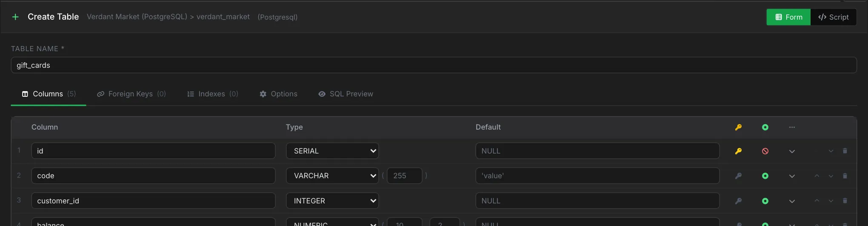The height and width of the screenshot is (226, 868).
Task: Expand extra options for code row
Action: (x=792, y=176)
